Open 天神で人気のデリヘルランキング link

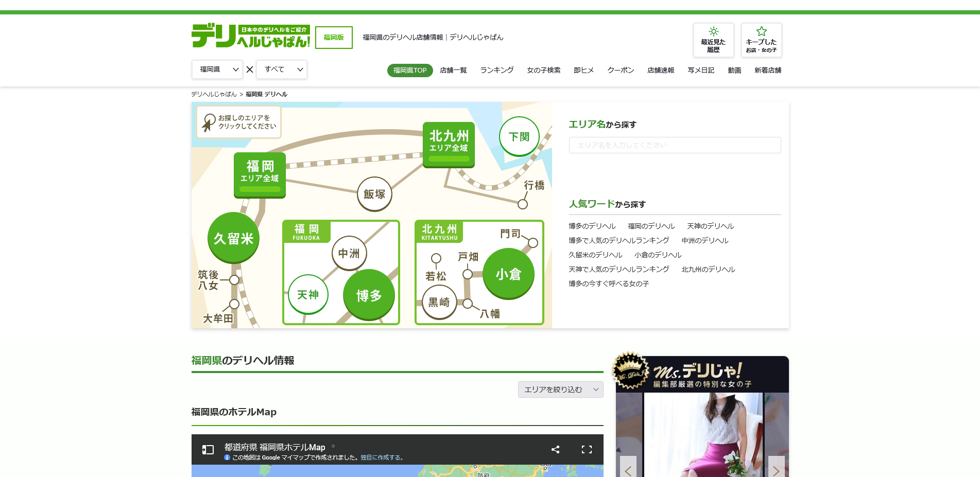619,269
